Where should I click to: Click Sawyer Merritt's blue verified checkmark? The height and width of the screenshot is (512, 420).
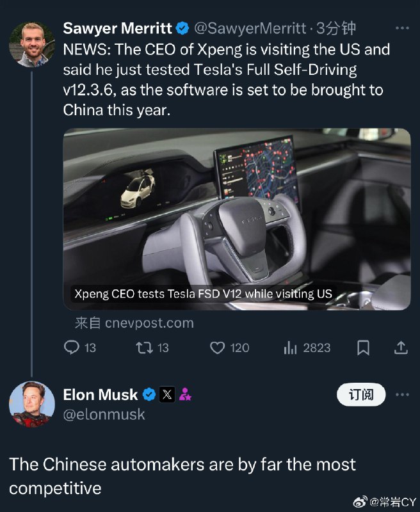pos(182,28)
